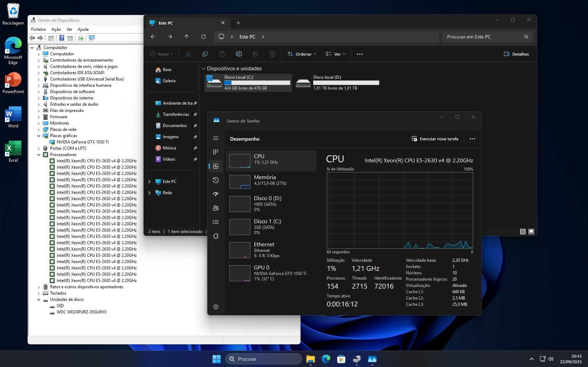Open the Ação menu
The image size is (588, 367).
tap(56, 29)
